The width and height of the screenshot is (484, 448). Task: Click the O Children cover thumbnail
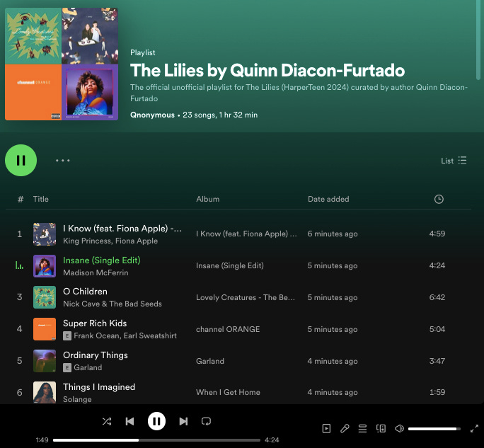point(45,297)
